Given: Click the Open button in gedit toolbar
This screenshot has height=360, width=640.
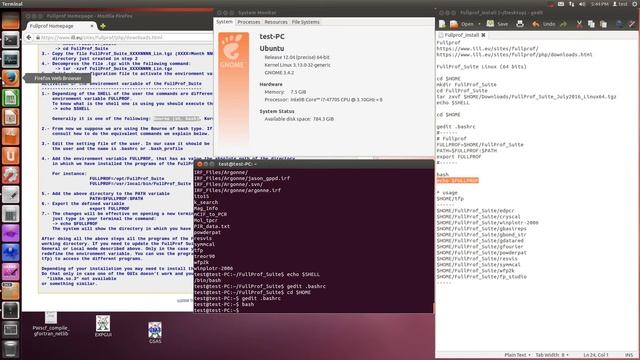Looking at the screenshot, I should pyautogui.click(x=462, y=24).
